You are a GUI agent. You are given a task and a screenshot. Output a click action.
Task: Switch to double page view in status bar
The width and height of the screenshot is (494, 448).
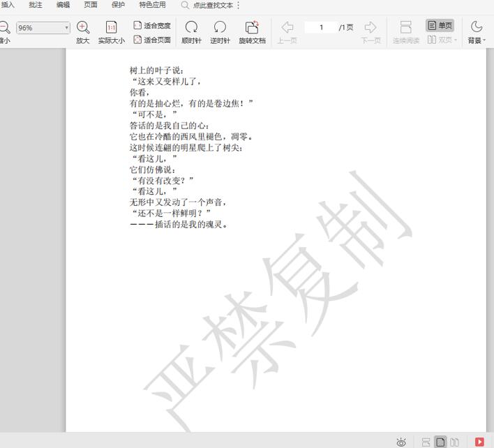[x=454, y=442]
